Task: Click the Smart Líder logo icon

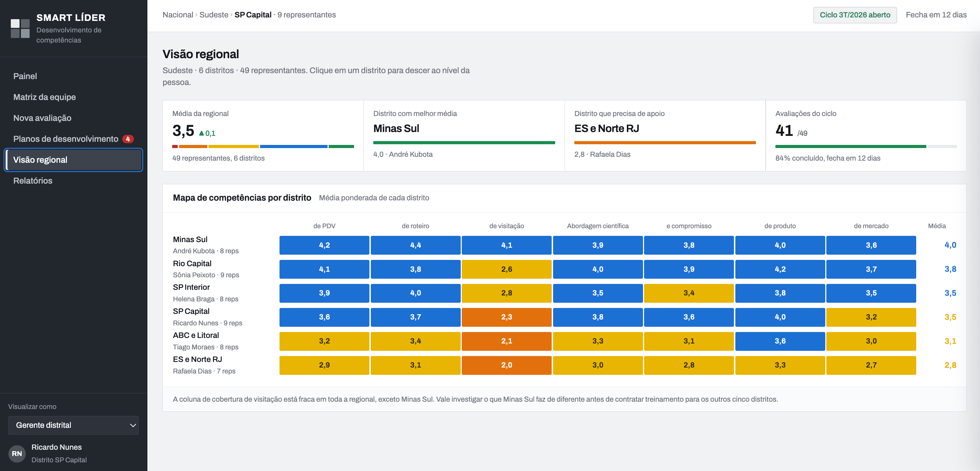Action: [20, 29]
